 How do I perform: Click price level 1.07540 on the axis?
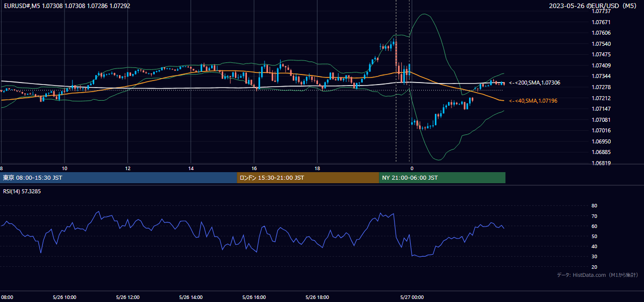point(601,44)
